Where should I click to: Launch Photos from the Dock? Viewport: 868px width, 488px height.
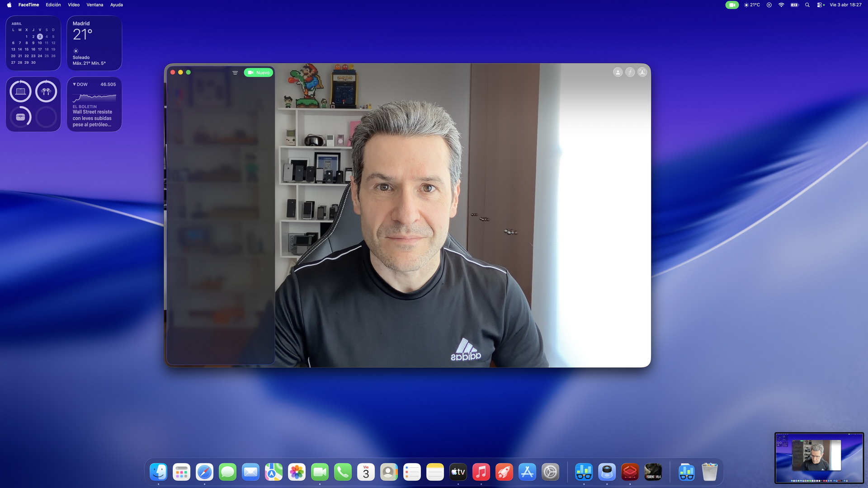(297, 472)
